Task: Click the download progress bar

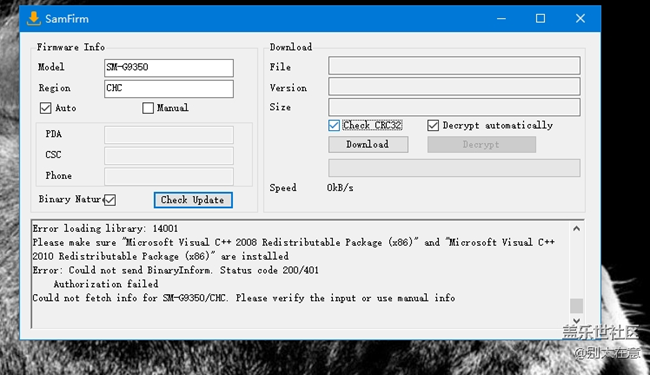Action: [x=454, y=168]
